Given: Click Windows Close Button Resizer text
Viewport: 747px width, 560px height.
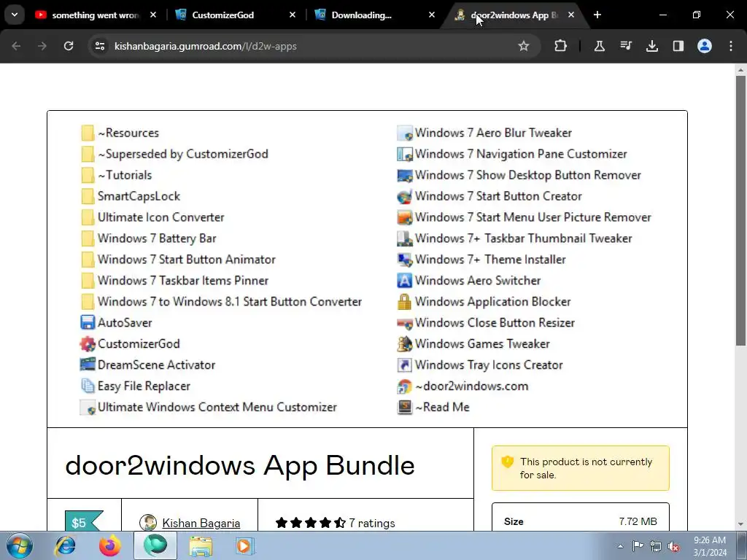Looking at the screenshot, I should click(x=495, y=322).
